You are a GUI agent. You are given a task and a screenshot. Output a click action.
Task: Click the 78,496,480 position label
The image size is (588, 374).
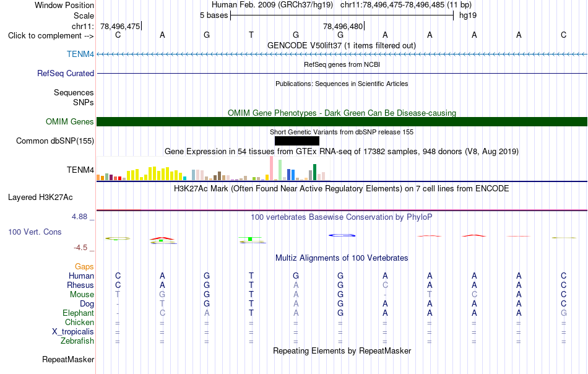343,26
